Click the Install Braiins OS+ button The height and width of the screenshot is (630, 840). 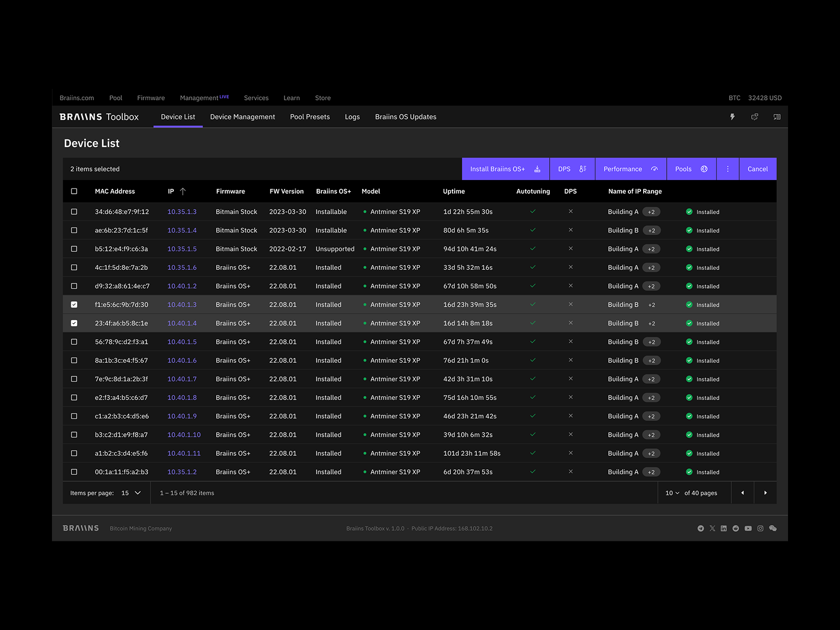click(506, 169)
